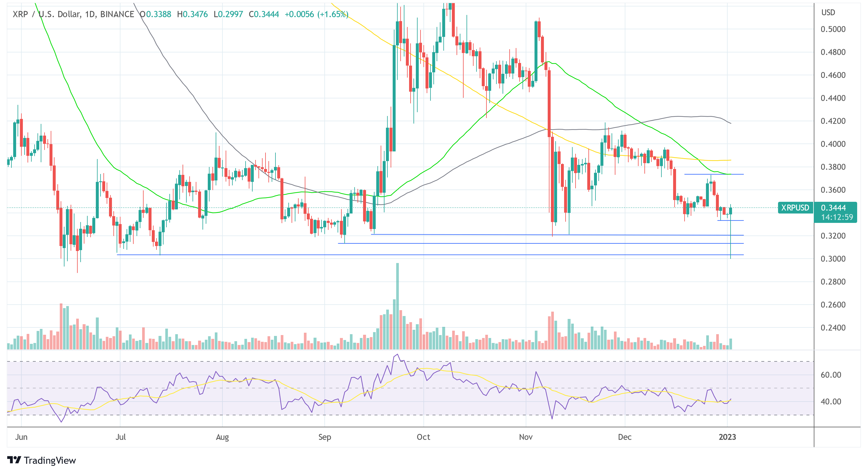Click the 0.2600 price axis label
The width and height of the screenshot is (868, 473).
tap(833, 305)
